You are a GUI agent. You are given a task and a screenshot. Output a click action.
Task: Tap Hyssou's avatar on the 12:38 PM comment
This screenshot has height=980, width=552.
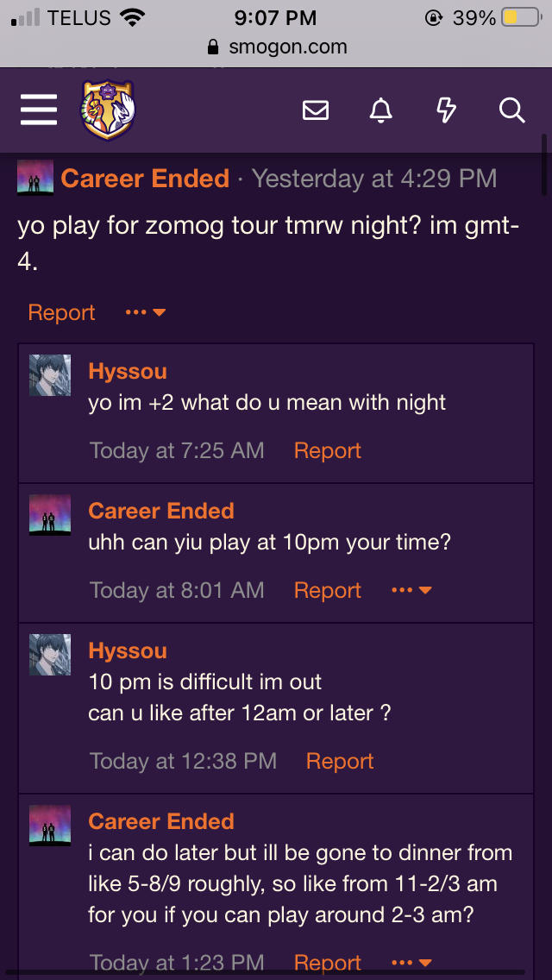[x=50, y=655]
